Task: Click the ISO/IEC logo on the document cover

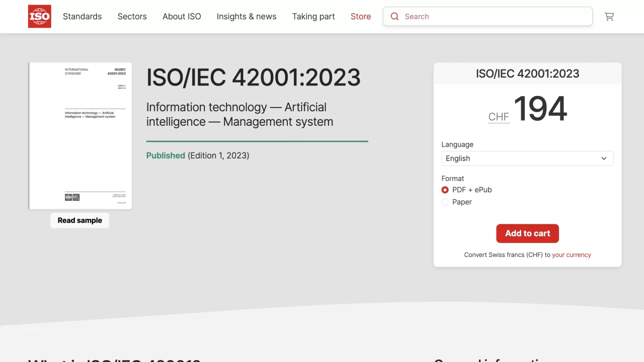Action: click(x=72, y=197)
